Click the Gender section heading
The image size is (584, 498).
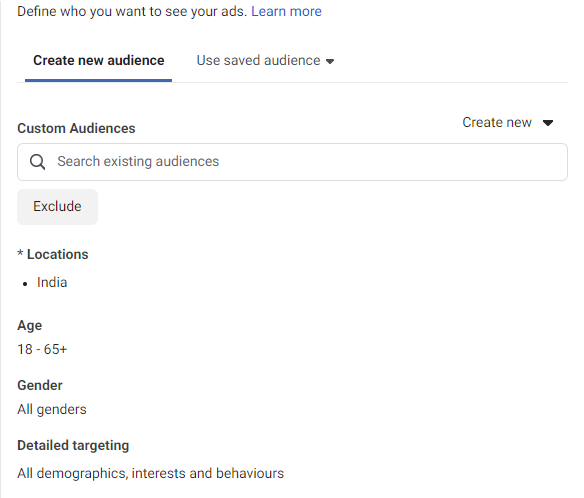tap(40, 385)
